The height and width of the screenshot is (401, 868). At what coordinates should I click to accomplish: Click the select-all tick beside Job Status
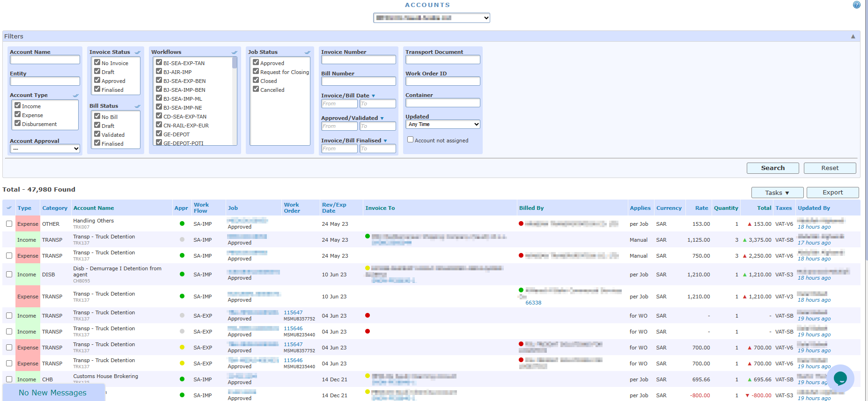tap(308, 52)
